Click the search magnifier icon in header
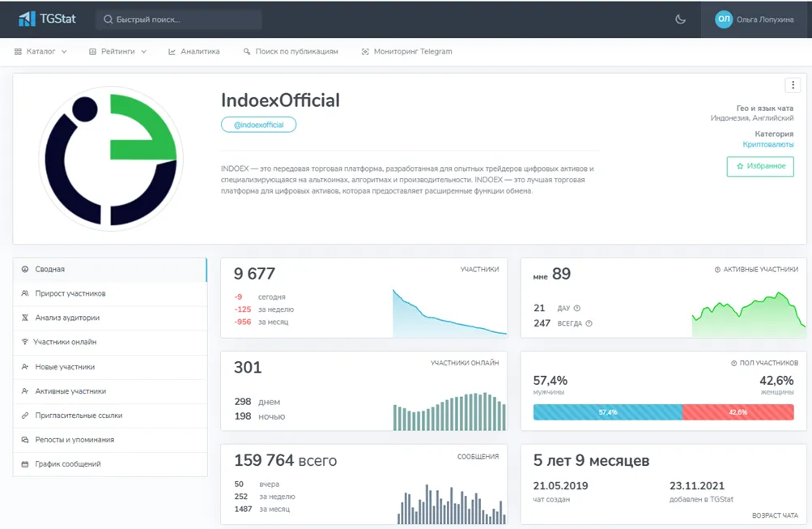 point(108,19)
